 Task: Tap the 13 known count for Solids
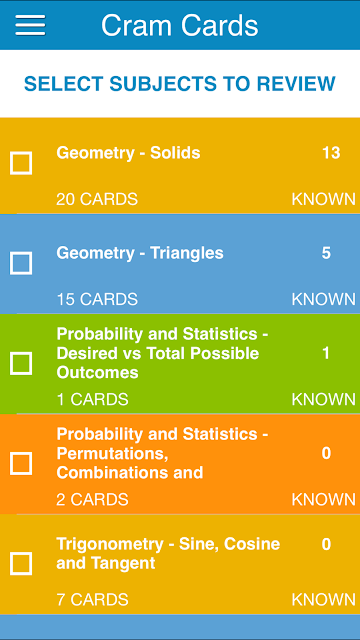click(331, 153)
